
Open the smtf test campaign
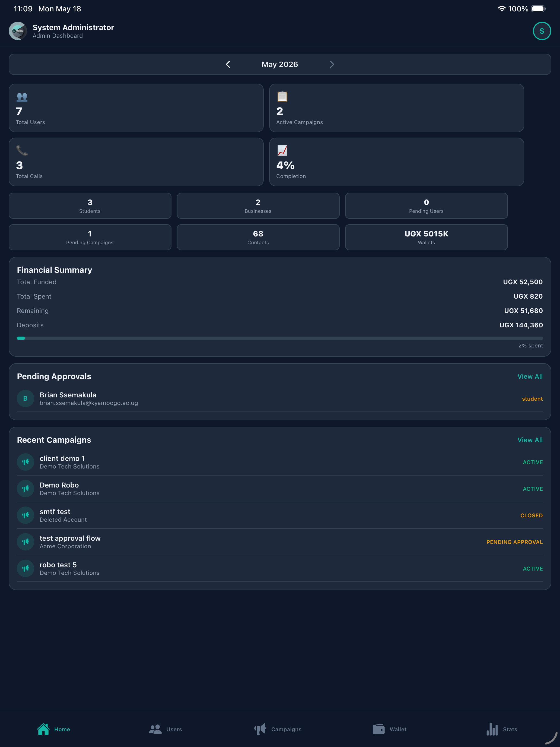tap(280, 515)
